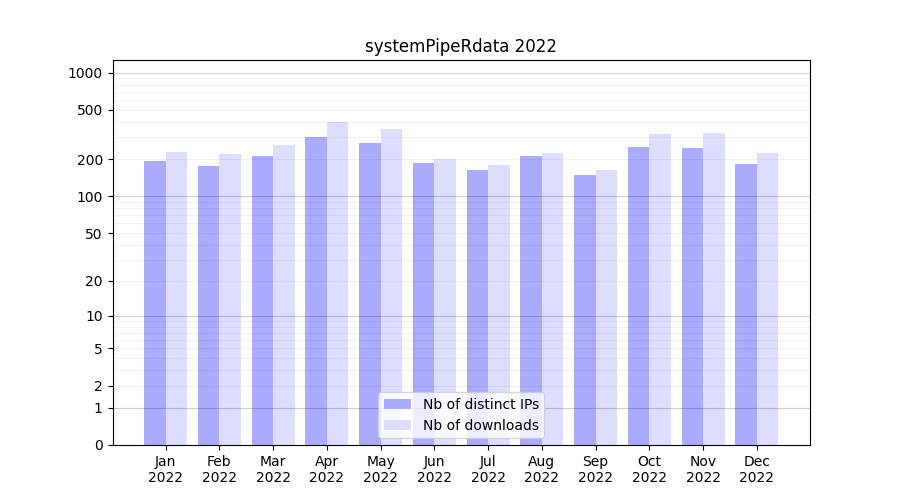Image resolution: width=900 pixels, height=500 pixels.
Task: Click the Nb of downloads legend swatch
Action: [x=397, y=425]
